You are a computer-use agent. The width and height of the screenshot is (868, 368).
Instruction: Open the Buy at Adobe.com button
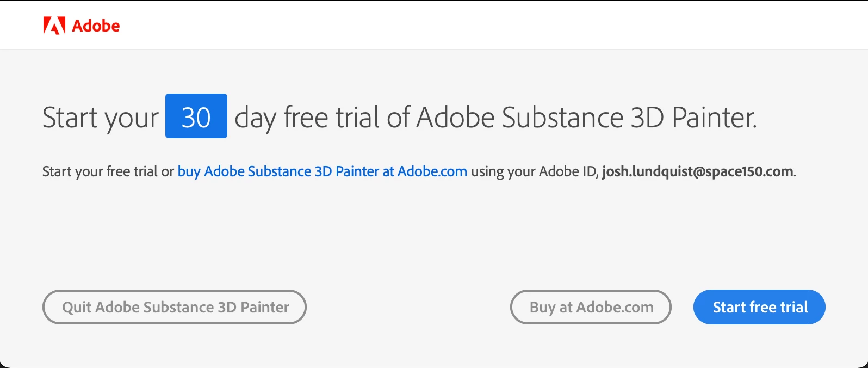click(591, 307)
